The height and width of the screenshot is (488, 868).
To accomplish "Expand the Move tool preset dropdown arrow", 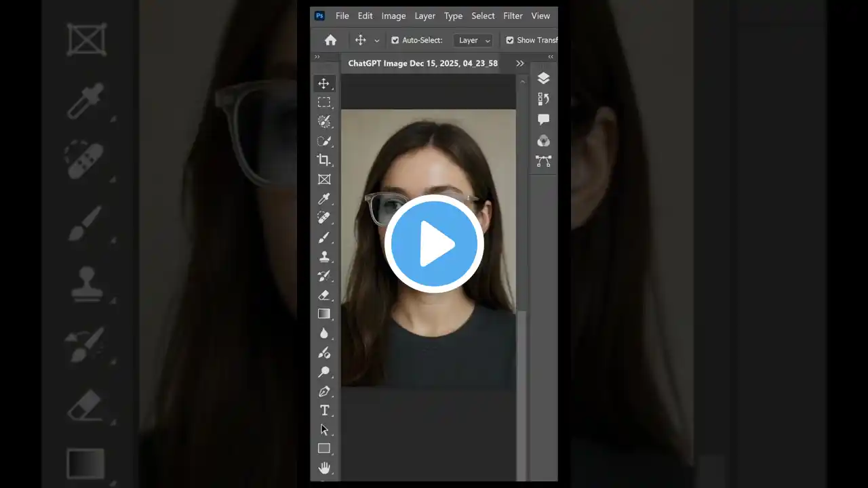I will click(377, 41).
